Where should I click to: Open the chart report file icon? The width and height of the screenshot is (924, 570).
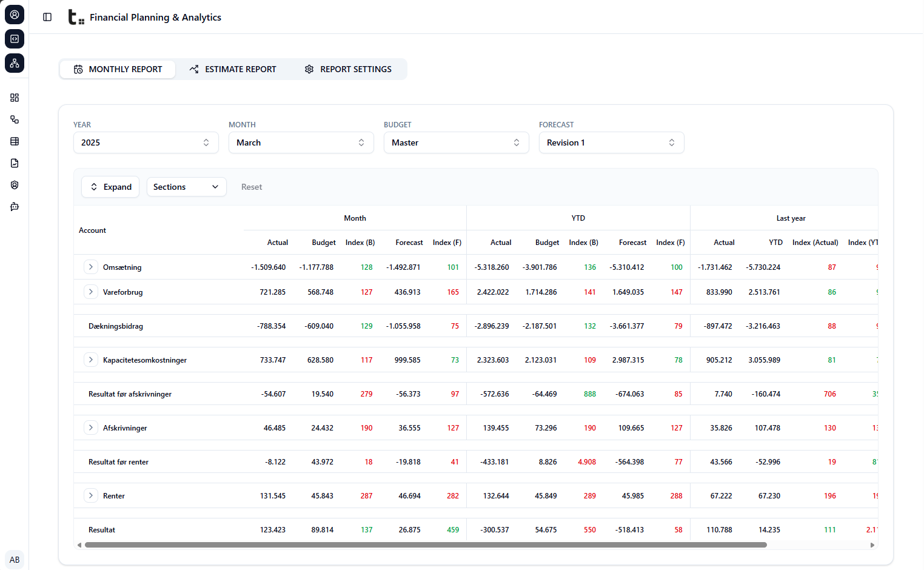15,163
